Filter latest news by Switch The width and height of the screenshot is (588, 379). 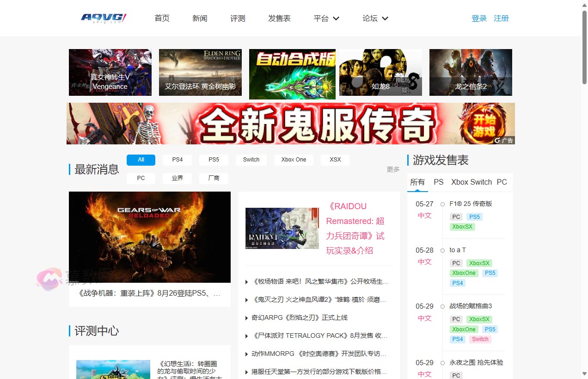251,160
